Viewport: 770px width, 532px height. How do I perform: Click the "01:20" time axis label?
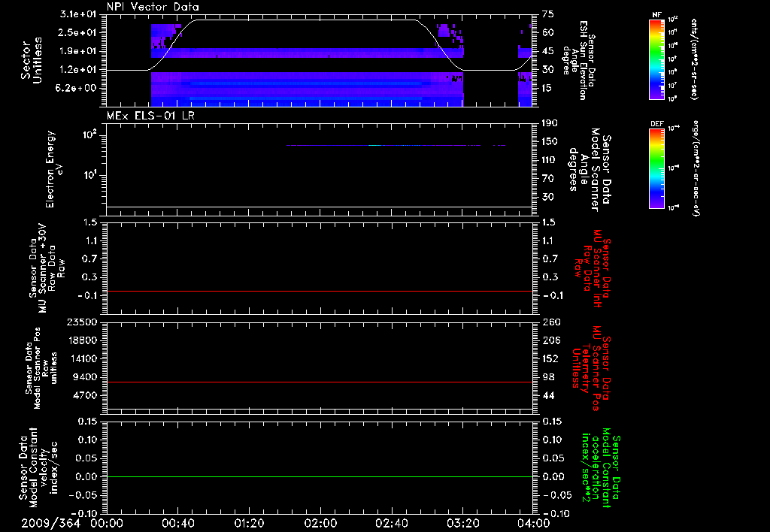point(249,523)
